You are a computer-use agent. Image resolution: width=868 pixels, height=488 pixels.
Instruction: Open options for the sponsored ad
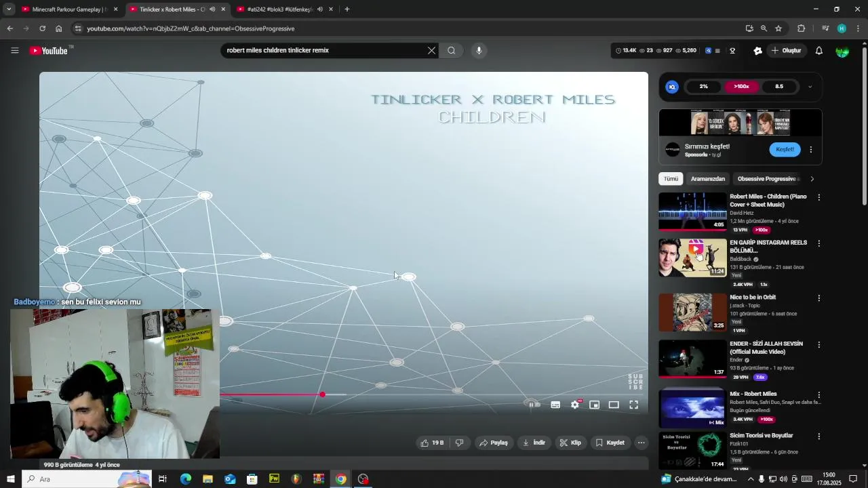point(811,150)
